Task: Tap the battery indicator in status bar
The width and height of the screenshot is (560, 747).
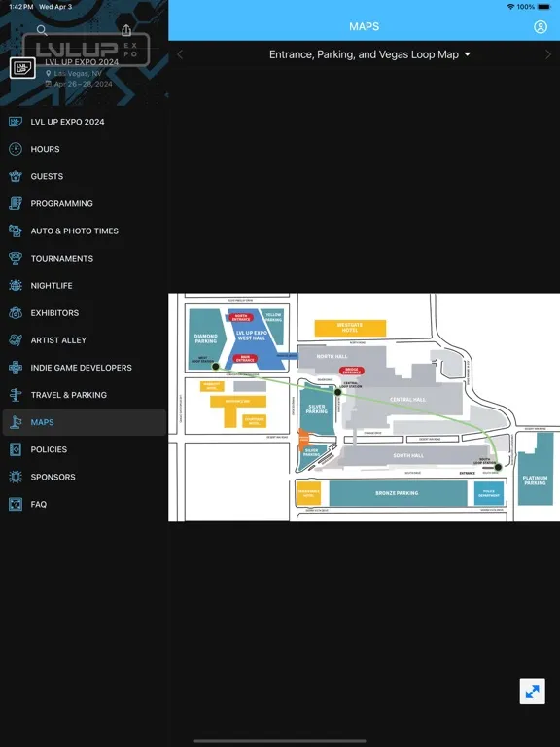Action: tap(544, 7)
